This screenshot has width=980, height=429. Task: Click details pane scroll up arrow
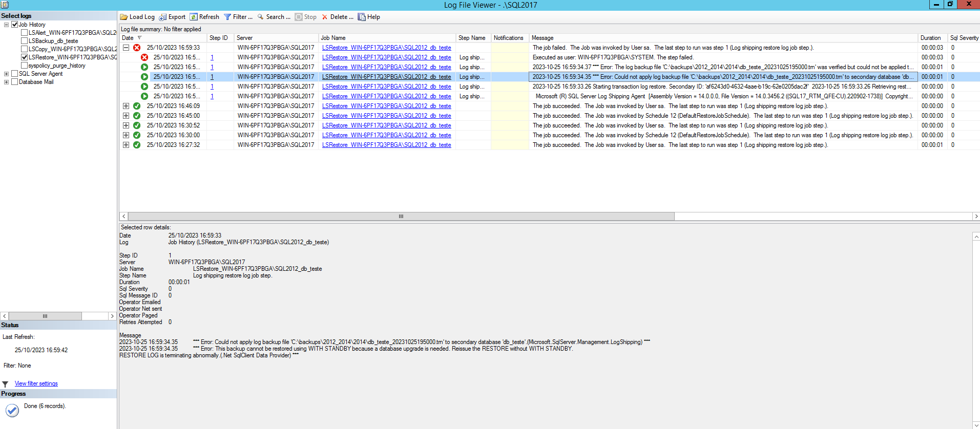(x=976, y=237)
